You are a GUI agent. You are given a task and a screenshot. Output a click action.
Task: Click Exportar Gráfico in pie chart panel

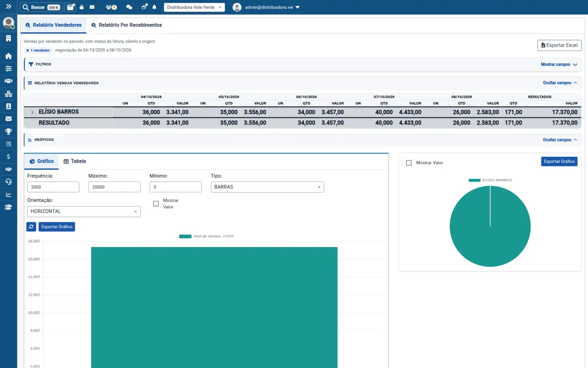[x=559, y=161]
